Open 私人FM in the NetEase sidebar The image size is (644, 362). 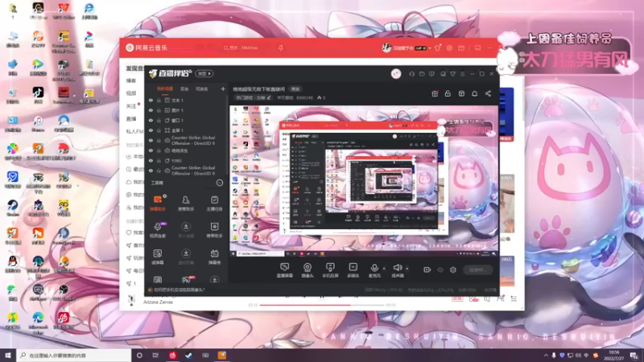[134, 131]
